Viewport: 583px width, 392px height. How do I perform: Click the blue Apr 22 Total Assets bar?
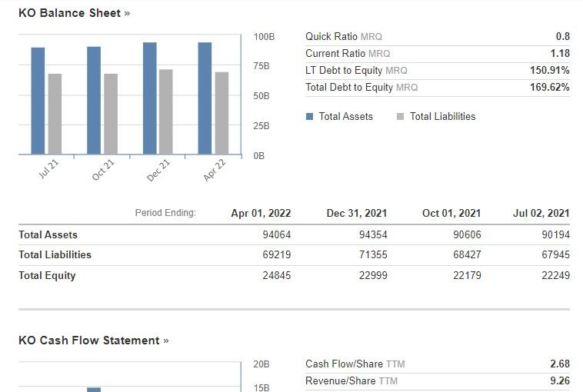coord(205,98)
